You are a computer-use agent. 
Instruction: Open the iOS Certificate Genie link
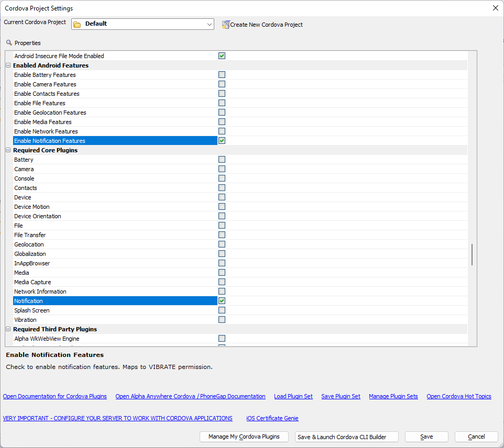pyautogui.click(x=272, y=418)
